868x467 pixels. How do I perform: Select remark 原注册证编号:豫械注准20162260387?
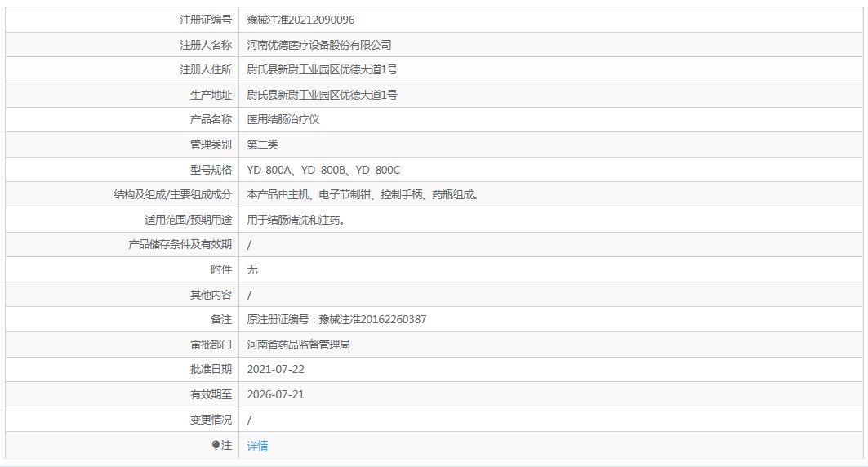(336, 319)
